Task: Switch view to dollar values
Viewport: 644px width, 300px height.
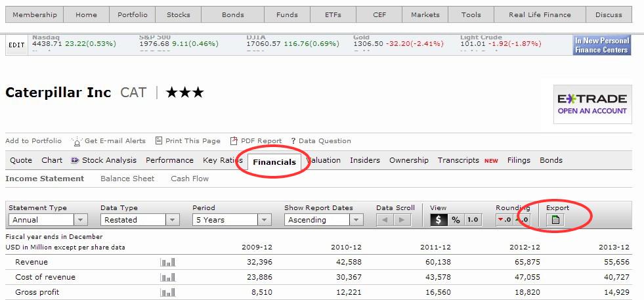Action: tap(439, 220)
